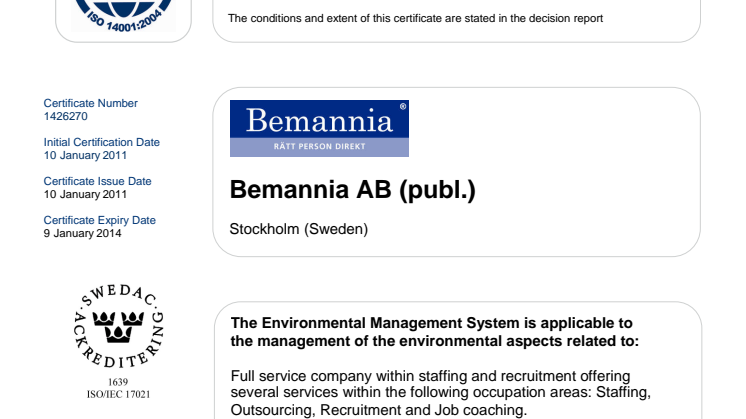Click the 'ISO/IEC 17021' text under SWEDAC
Image resolution: width=746 pixels, height=419 pixels.
(119, 393)
